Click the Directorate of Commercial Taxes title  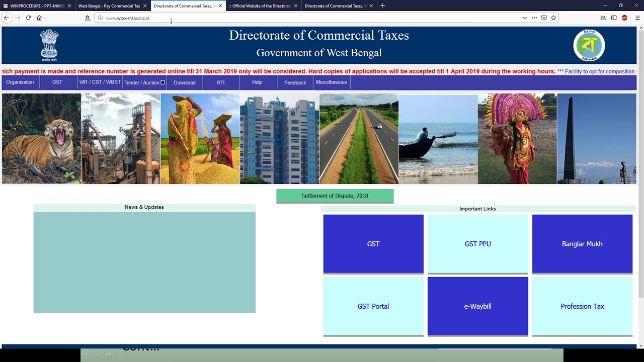tap(319, 35)
